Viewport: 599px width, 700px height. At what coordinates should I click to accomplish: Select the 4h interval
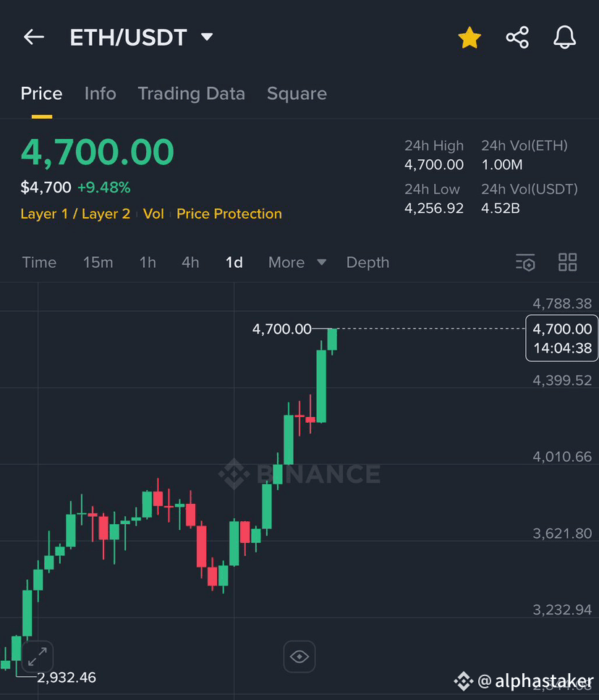coord(190,263)
